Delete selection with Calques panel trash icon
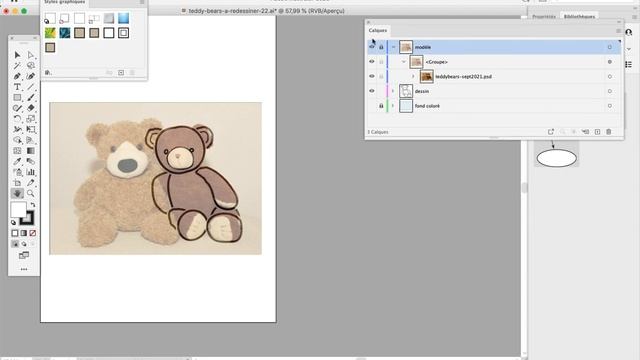The width and height of the screenshot is (640, 360). point(609,132)
